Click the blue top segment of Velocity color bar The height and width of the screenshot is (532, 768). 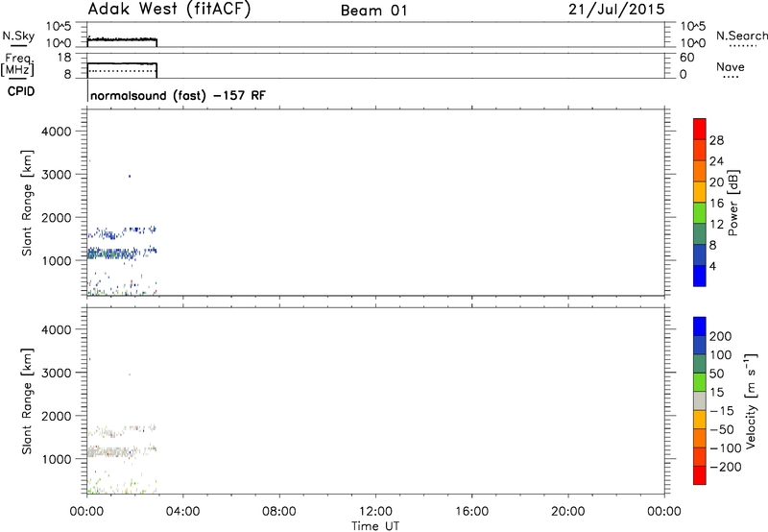[x=700, y=326]
